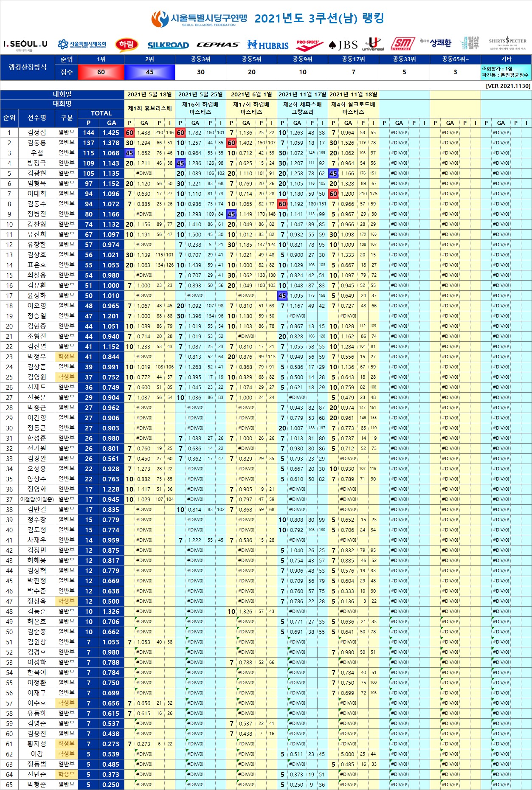Click the version label [VER 2021.1130]

click(508, 86)
